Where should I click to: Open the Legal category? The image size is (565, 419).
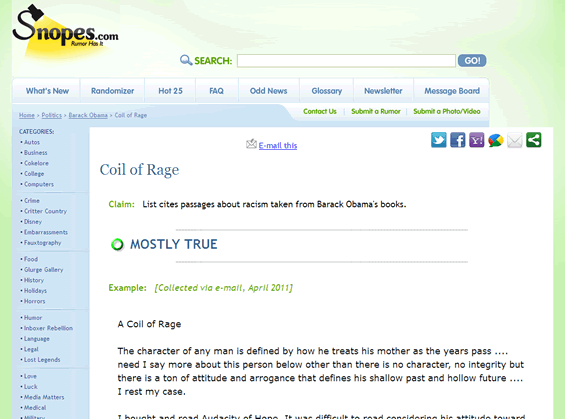[x=31, y=349]
